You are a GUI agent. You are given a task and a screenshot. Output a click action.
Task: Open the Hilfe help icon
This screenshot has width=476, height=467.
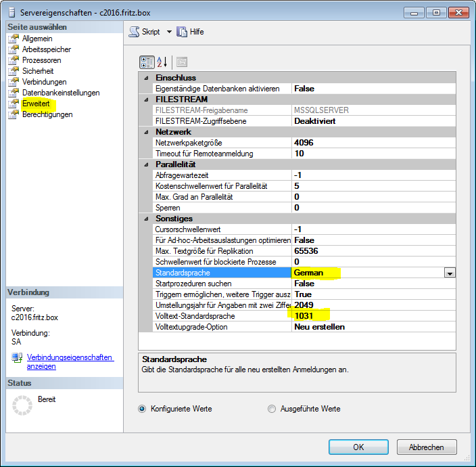[182, 32]
